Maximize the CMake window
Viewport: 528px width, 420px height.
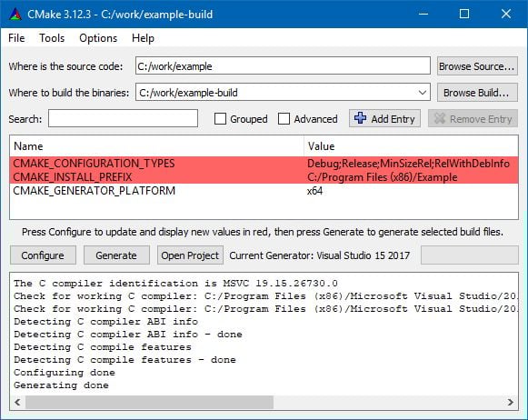464,14
